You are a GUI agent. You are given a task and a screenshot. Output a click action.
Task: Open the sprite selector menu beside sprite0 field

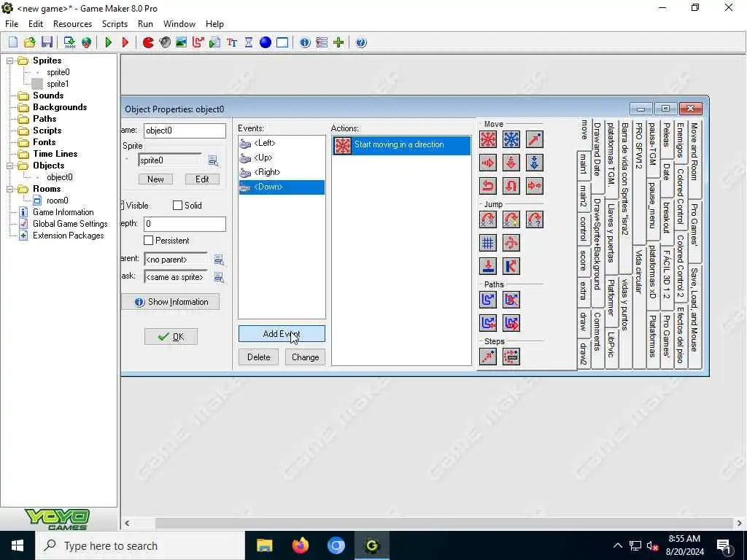(213, 161)
